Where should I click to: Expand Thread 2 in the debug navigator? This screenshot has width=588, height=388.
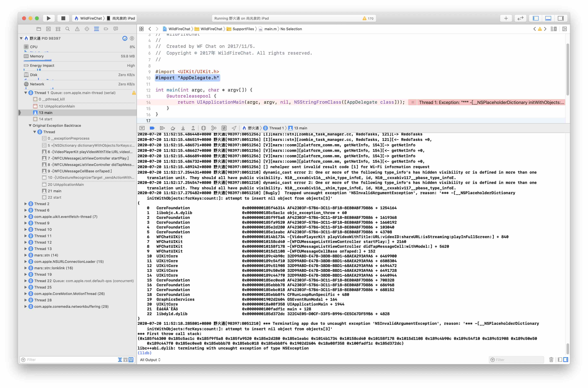[26, 204]
